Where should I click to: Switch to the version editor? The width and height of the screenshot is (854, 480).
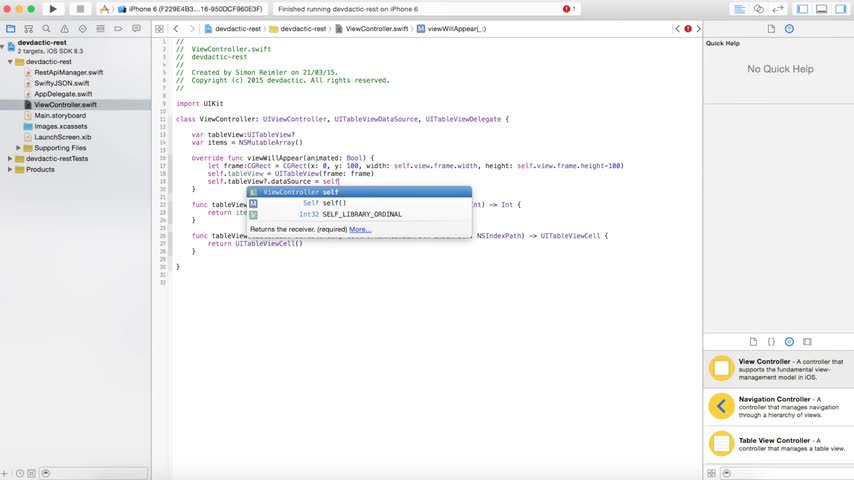778,9
